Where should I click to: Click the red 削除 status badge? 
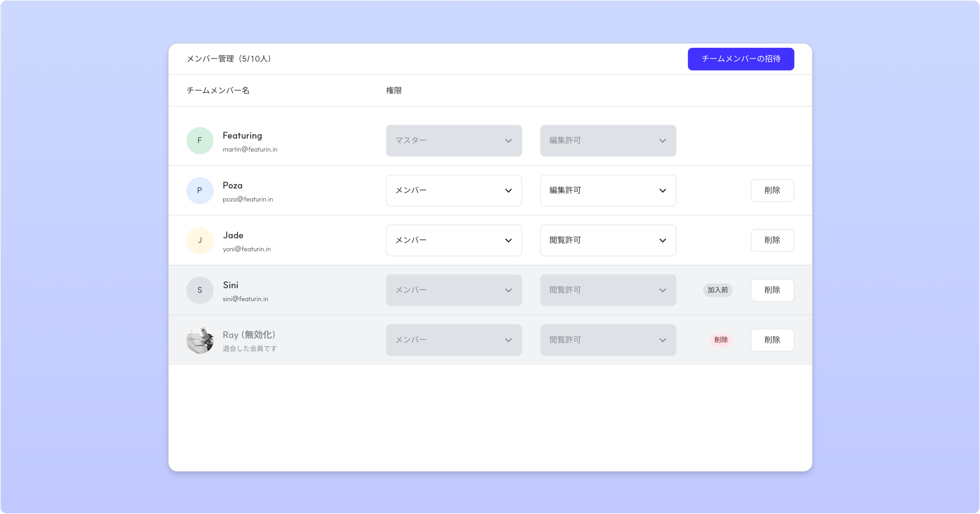(721, 340)
